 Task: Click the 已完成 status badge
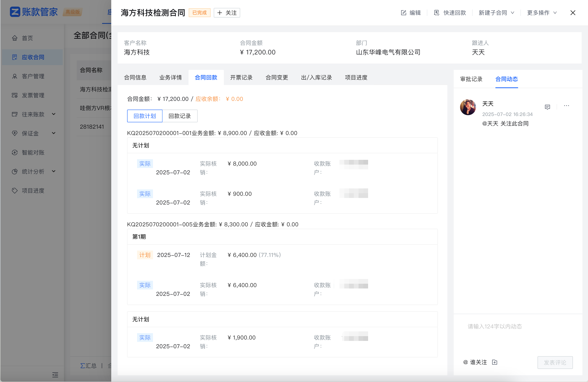point(199,13)
